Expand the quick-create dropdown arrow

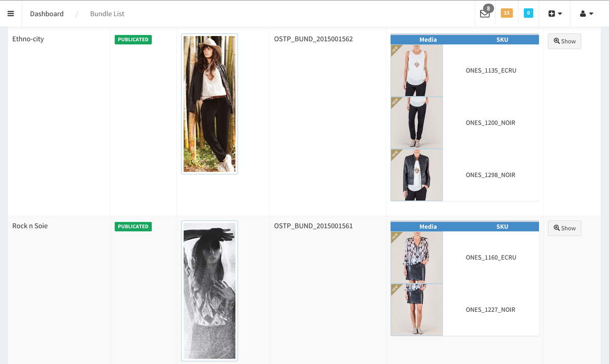click(559, 13)
